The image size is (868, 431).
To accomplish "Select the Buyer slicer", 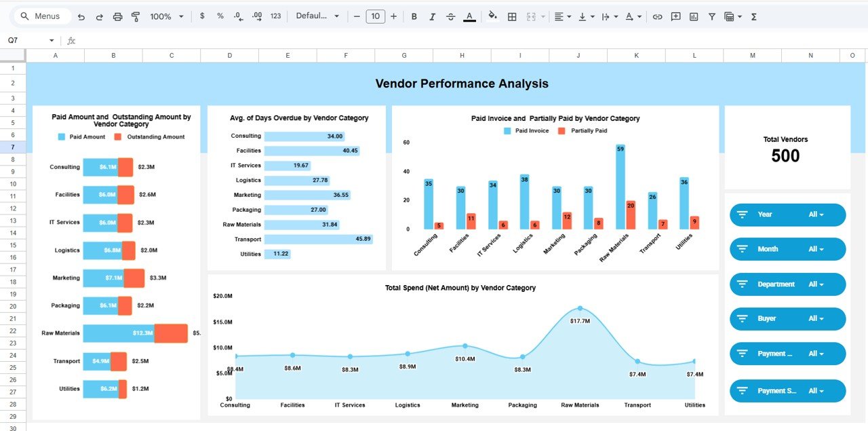I will click(x=787, y=318).
